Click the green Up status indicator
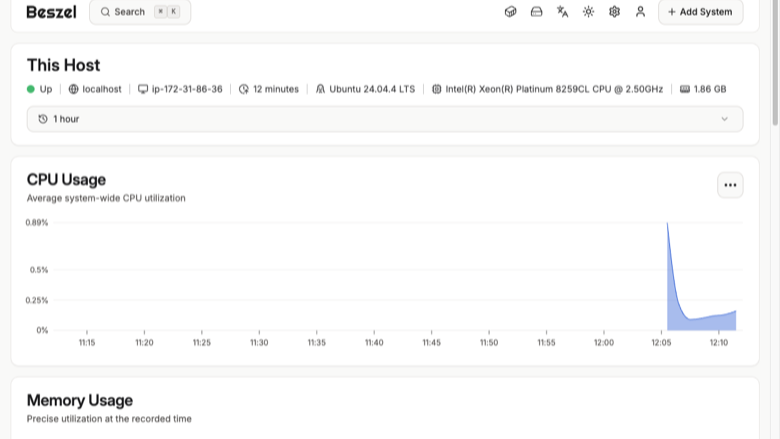The width and height of the screenshot is (780, 439). [31, 89]
